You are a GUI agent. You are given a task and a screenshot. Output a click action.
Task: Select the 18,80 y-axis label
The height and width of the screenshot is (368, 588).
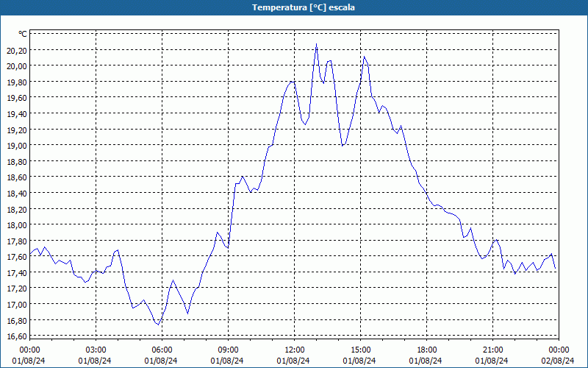point(17,161)
